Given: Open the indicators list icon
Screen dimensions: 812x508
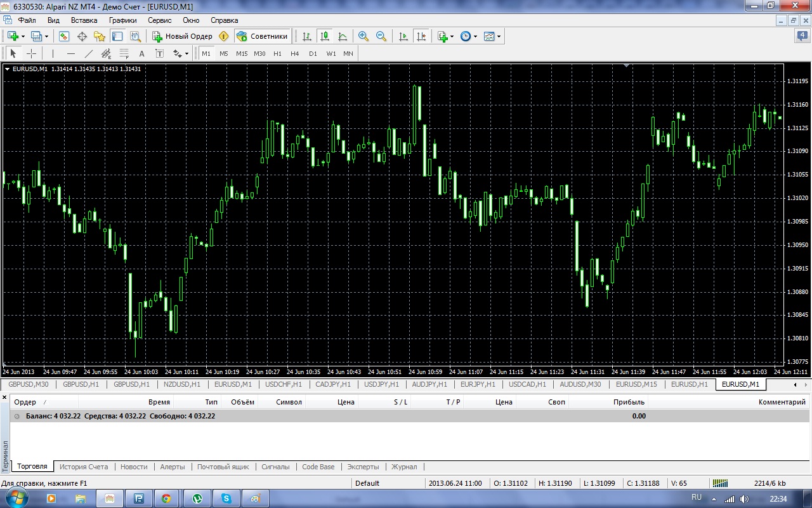Looking at the screenshot, I should (443, 36).
